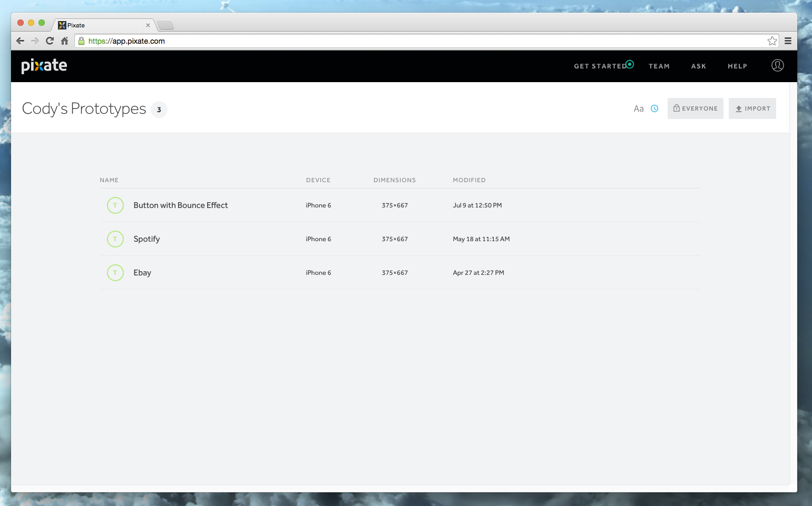The height and width of the screenshot is (506, 812).
Task: Reload the page in browser
Action: [x=50, y=41]
